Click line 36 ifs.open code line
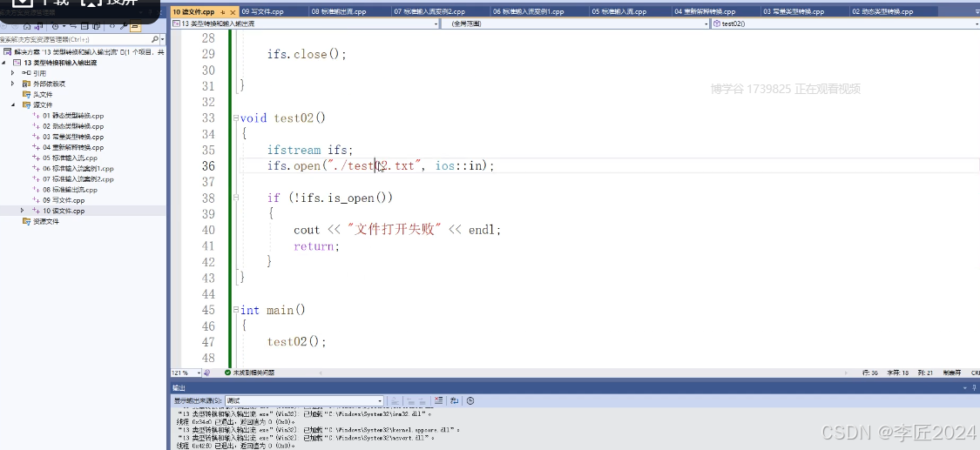This screenshot has height=450, width=980. (381, 166)
